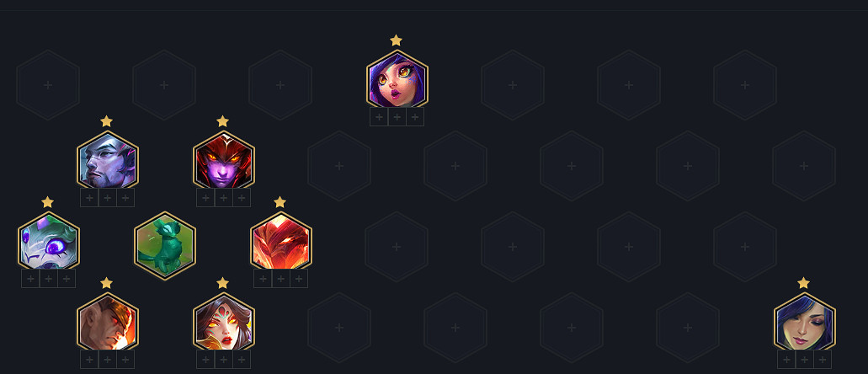This screenshot has height=374, width=868.
Task: Pick the white-masked champion with purple eye
Action: (49, 240)
